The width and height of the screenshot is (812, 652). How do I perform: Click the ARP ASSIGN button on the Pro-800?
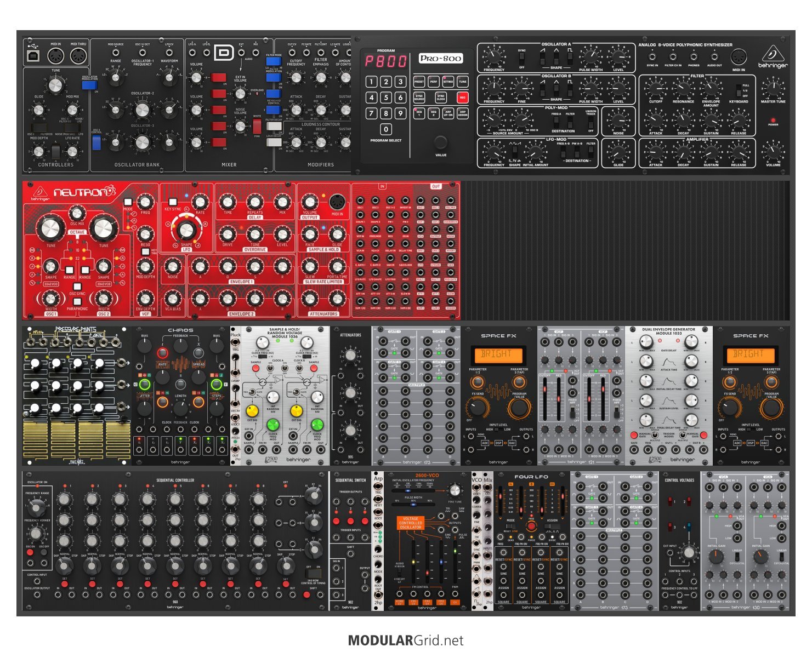click(x=463, y=113)
